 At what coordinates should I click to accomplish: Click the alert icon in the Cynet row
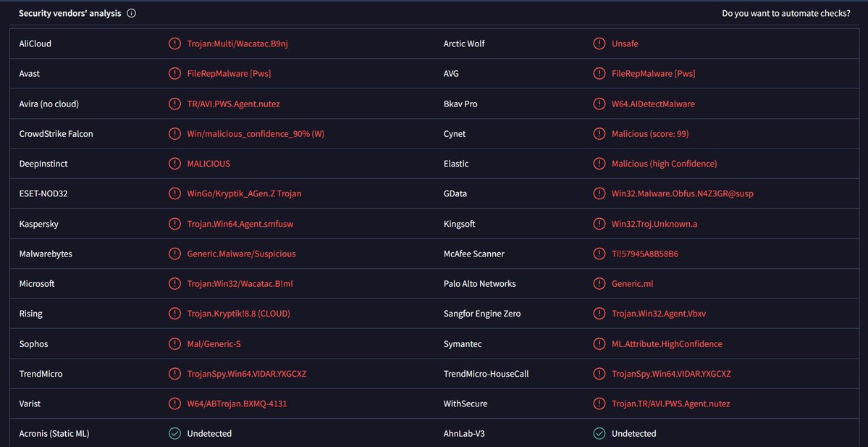pos(599,133)
